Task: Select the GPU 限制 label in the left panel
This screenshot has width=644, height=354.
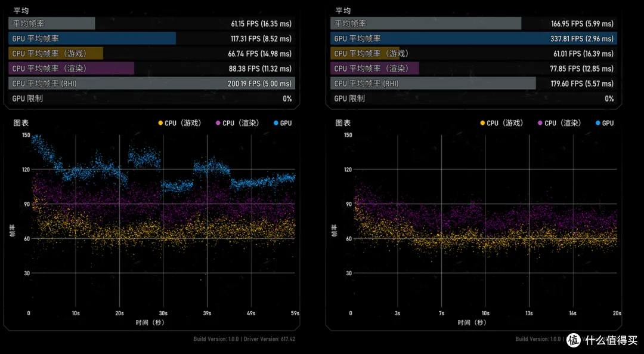Action: point(27,98)
